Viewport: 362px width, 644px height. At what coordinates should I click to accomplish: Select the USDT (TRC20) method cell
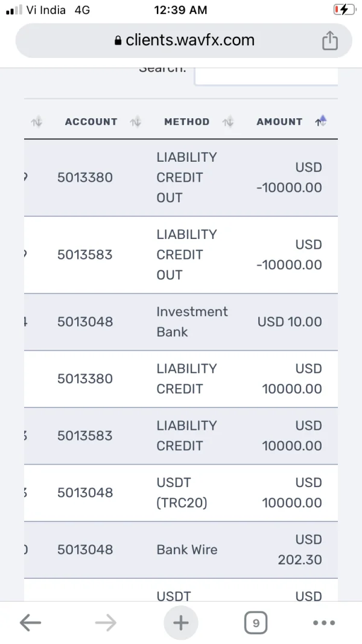coord(182,493)
